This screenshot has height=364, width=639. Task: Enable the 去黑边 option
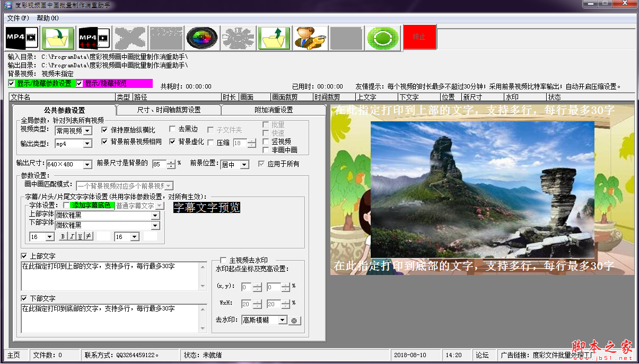[172, 129]
